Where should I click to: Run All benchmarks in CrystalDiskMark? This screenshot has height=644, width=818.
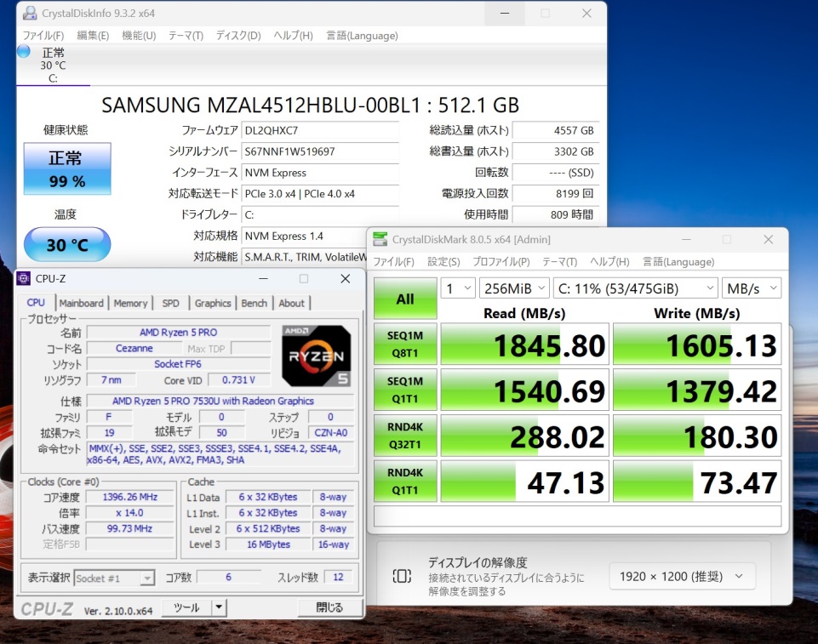coord(405,299)
